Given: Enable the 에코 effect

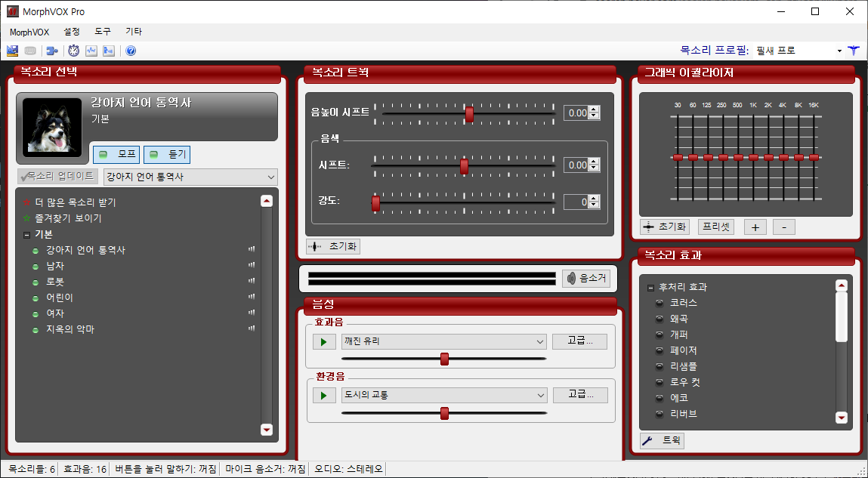Looking at the screenshot, I should point(659,398).
